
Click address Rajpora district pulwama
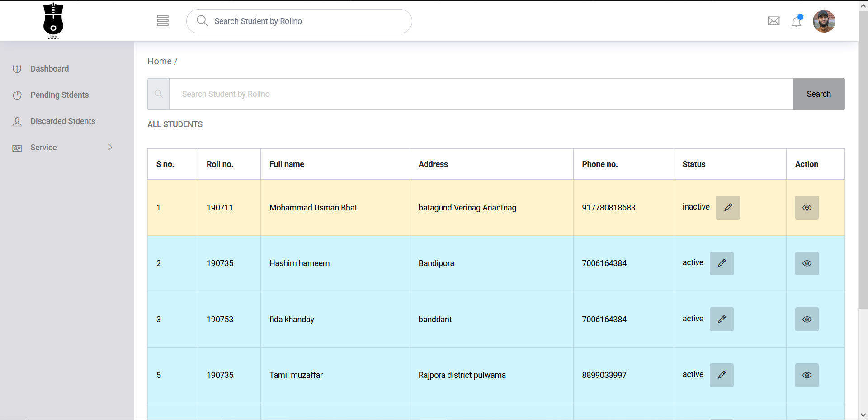[x=462, y=375]
